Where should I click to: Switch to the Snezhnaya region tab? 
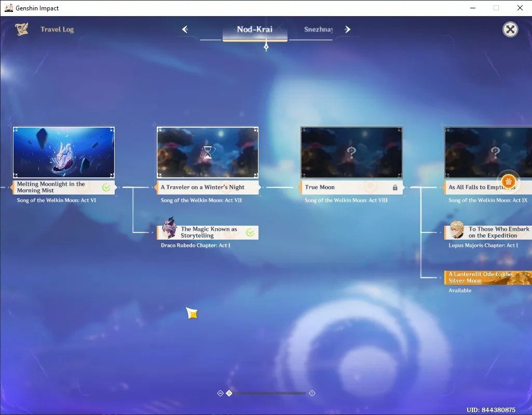[x=318, y=30]
